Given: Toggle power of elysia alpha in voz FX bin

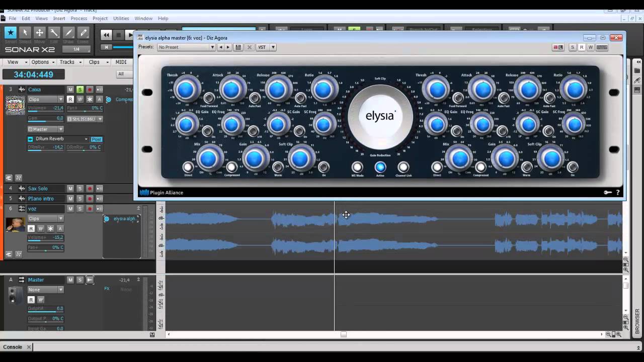Looking at the screenshot, I should pyautogui.click(x=107, y=219).
